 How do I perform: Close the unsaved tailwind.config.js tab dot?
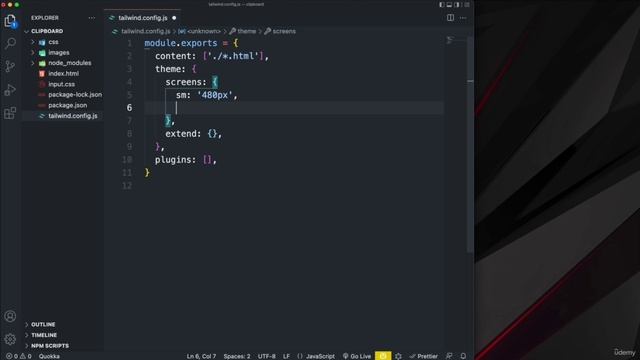[174, 18]
